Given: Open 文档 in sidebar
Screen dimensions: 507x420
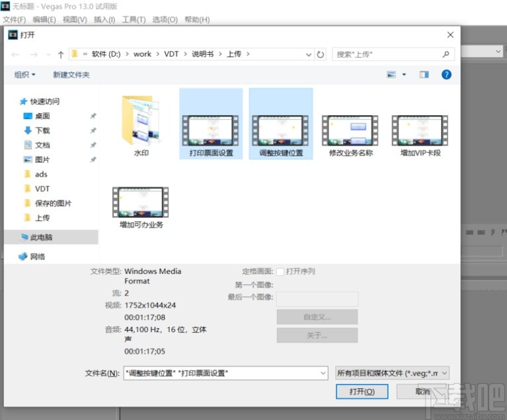Looking at the screenshot, I should pos(37,145).
